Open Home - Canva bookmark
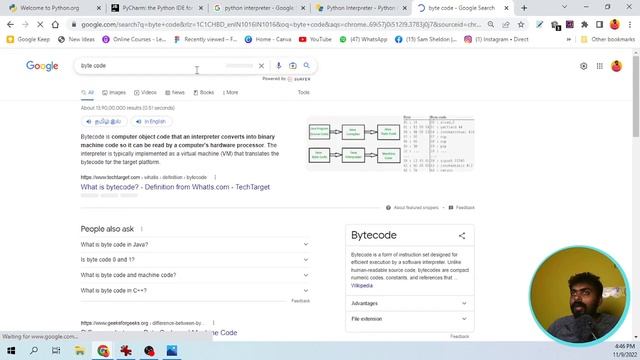The width and height of the screenshot is (640, 360). (x=268, y=40)
